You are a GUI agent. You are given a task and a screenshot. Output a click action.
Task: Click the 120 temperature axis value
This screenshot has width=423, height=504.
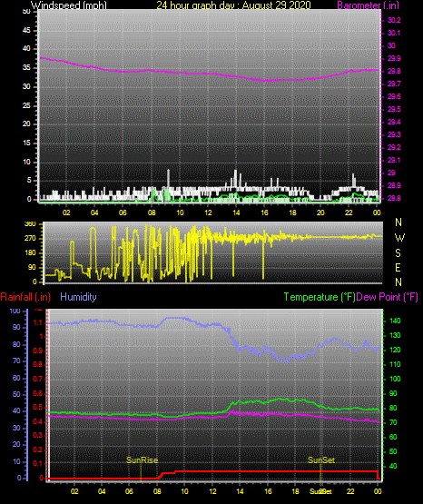(395, 350)
